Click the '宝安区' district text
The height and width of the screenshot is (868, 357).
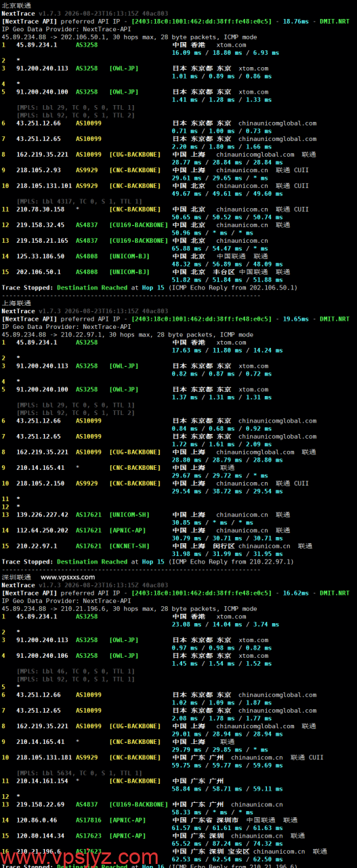pos(238,851)
